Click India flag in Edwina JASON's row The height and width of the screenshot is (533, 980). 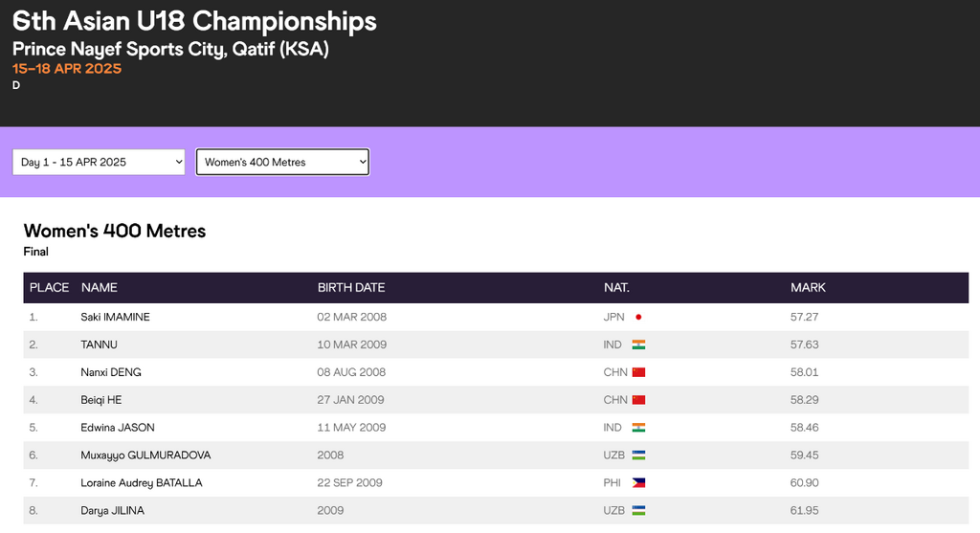638,428
